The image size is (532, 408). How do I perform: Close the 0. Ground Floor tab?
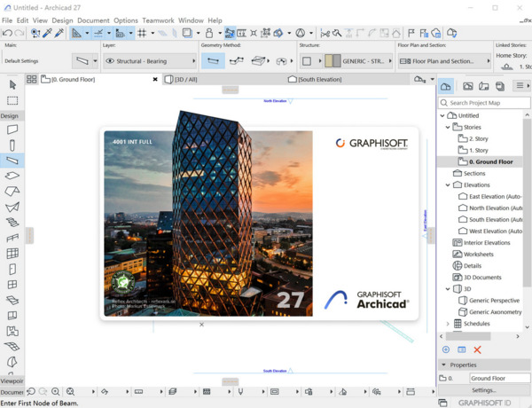click(x=155, y=80)
